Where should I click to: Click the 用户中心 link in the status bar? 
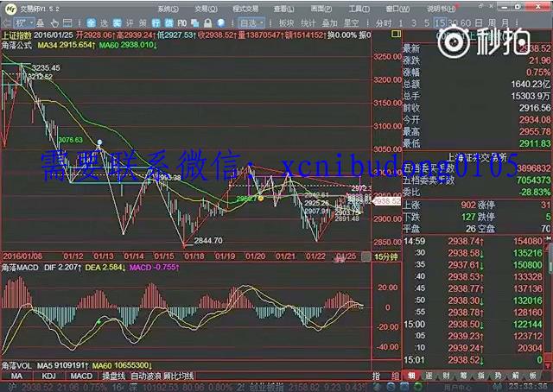point(457,388)
